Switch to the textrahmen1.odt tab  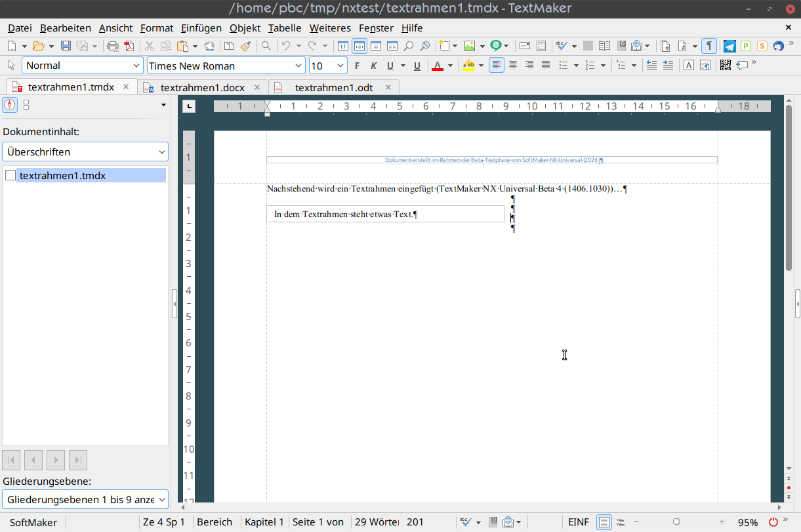(x=333, y=87)
